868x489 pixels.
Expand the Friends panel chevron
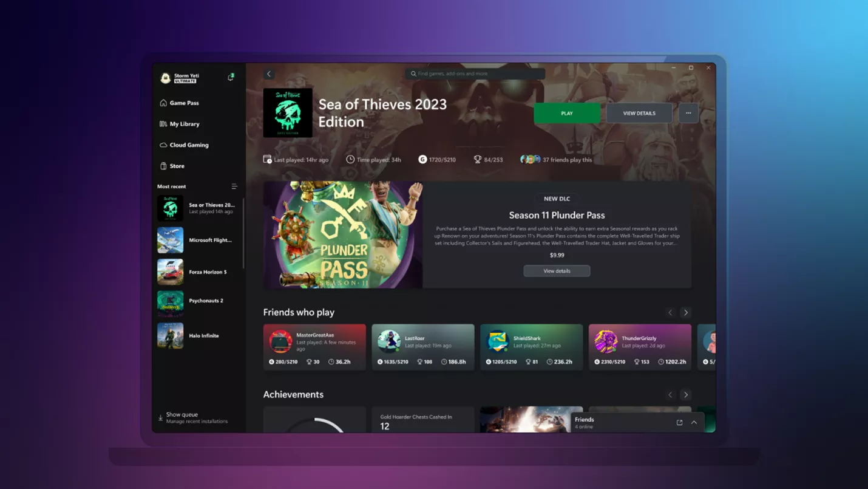[x=694, y=423]
